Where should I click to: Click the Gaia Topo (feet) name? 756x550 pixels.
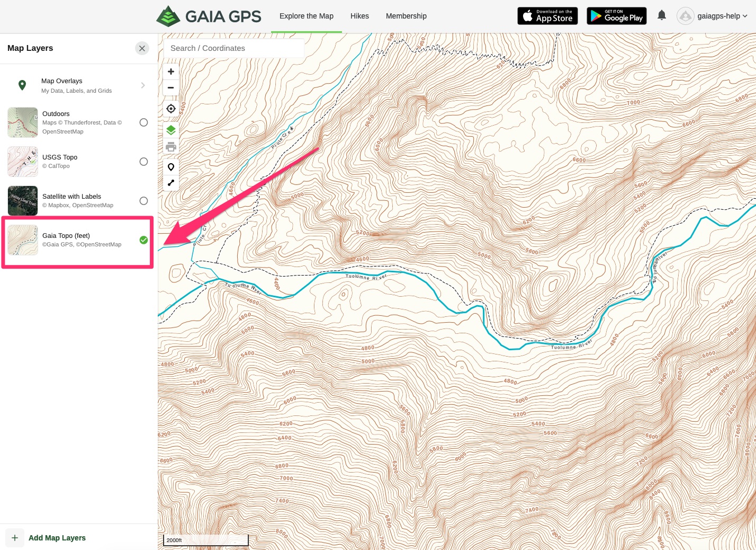click(66, 236)
